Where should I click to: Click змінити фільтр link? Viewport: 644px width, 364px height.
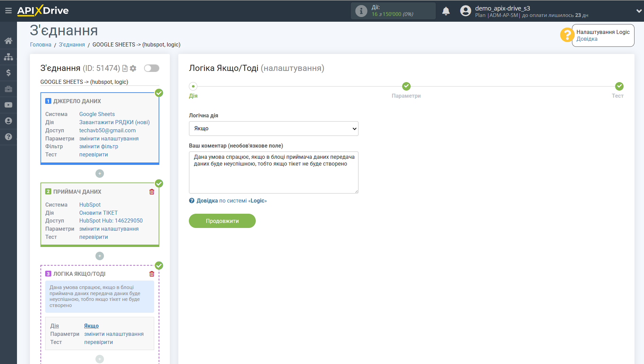[x=99, y=146]
